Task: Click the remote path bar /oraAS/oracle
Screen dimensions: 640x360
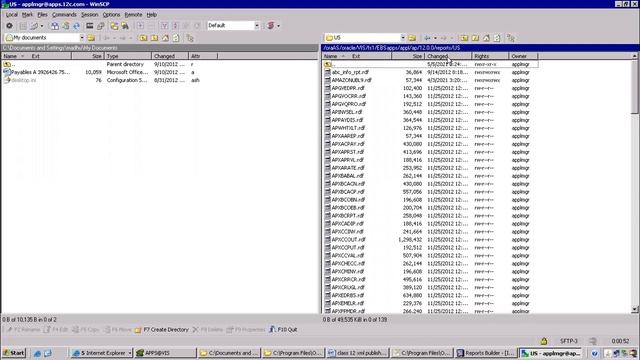Action: 480,48
